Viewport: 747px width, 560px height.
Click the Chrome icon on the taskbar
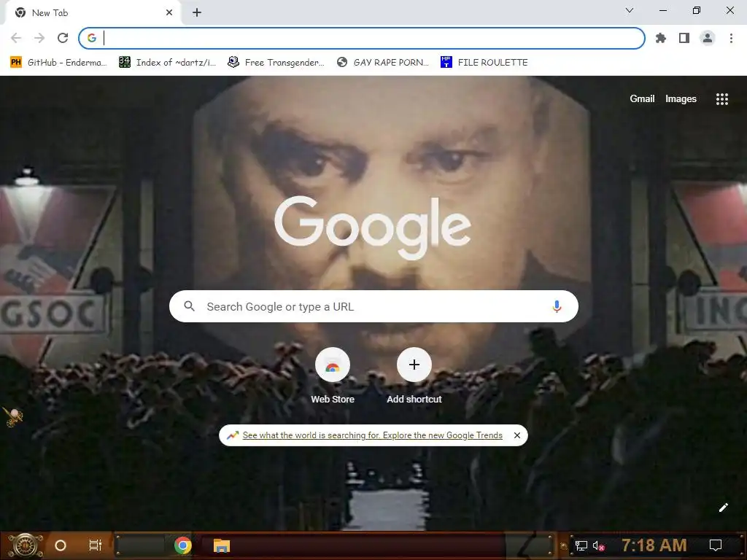click(x=183, y=545)
